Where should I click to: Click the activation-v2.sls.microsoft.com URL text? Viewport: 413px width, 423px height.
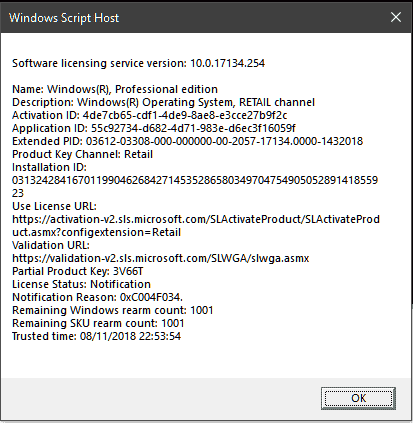(196, 226)
